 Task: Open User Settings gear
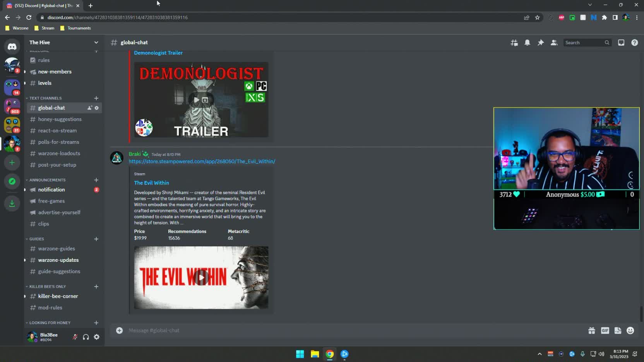pyautogui.click(x=97, y=337)
